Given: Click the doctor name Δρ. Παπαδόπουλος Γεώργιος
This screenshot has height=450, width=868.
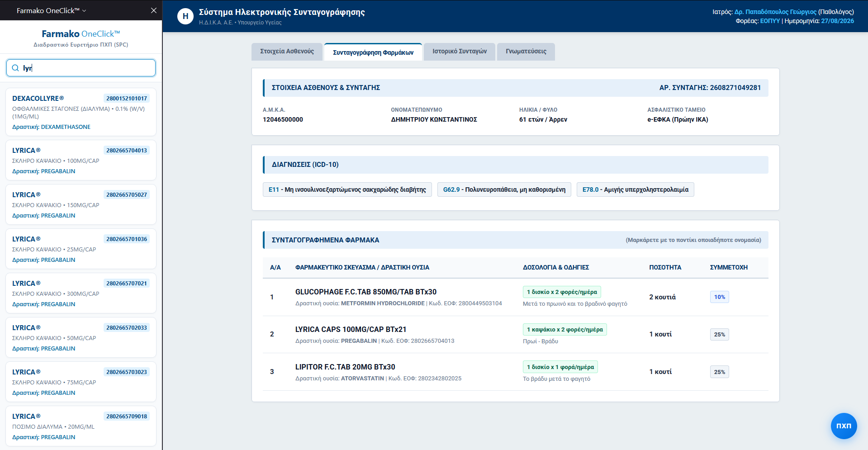Looking at the screenshot, I should (x=775, y=12).
